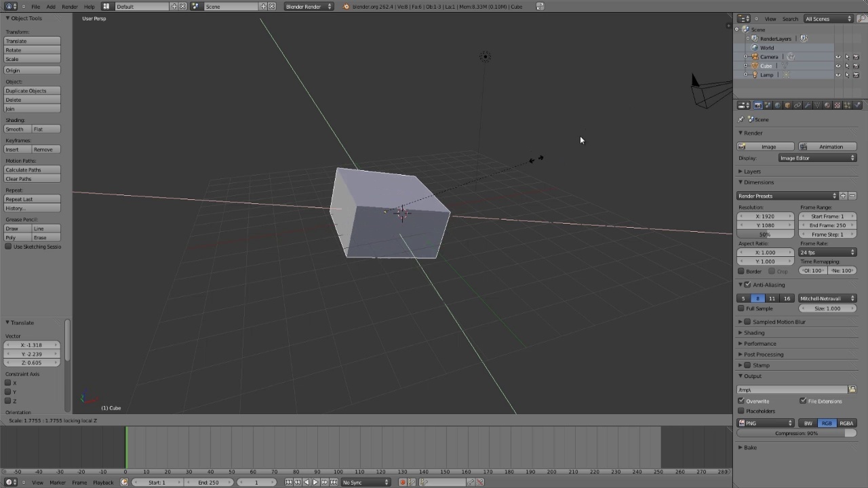Disable the Anti-Aliasing checkbox

tap(747, 285)
